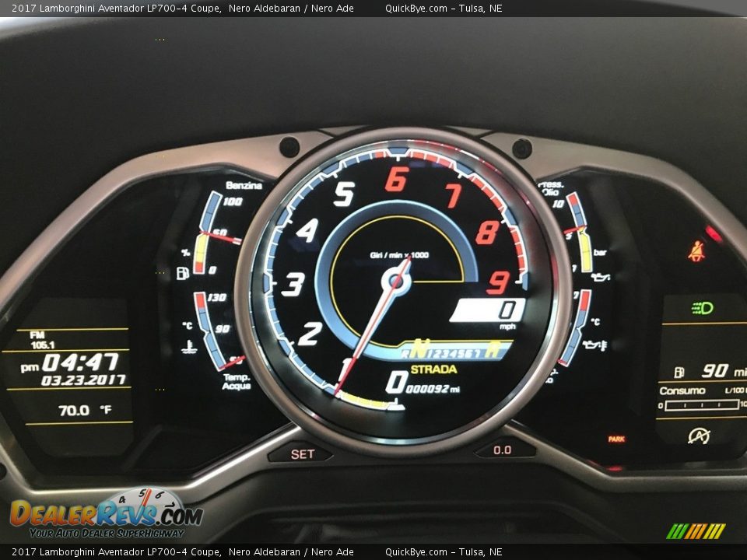This screenshot has height=560, width=747.
Task: Click the red PARK indicator
Action: [x=616, y=439]
